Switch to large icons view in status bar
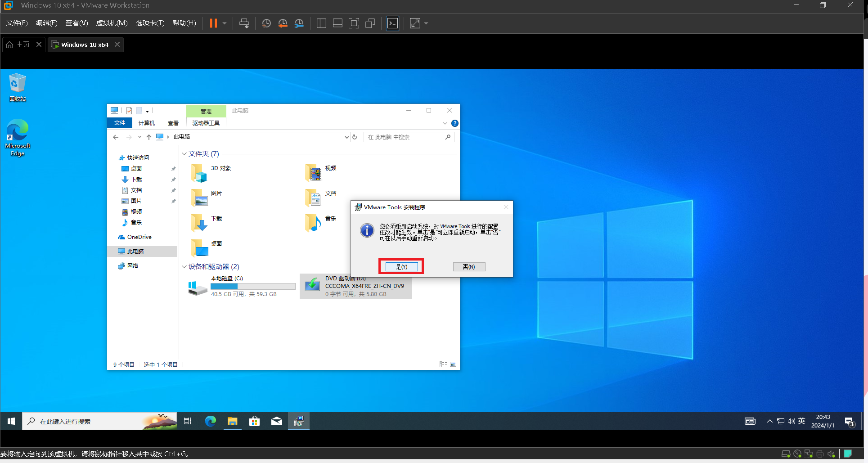The width and height of the screenshot is (868, 463). click(453, 364)
